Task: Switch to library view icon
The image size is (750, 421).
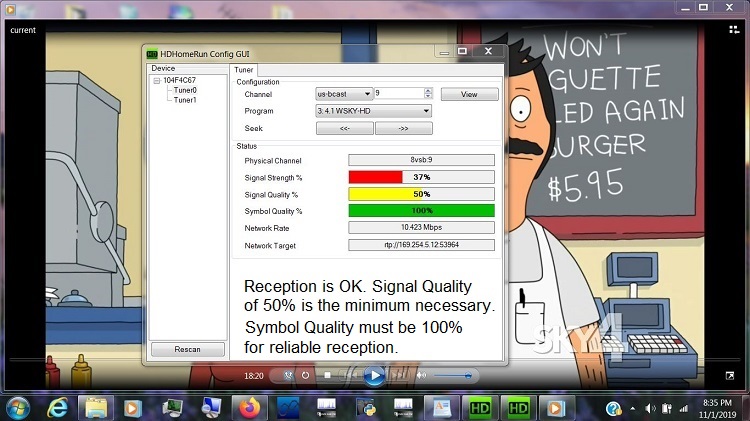Action: pyautogui.click(x=734, y=30)
